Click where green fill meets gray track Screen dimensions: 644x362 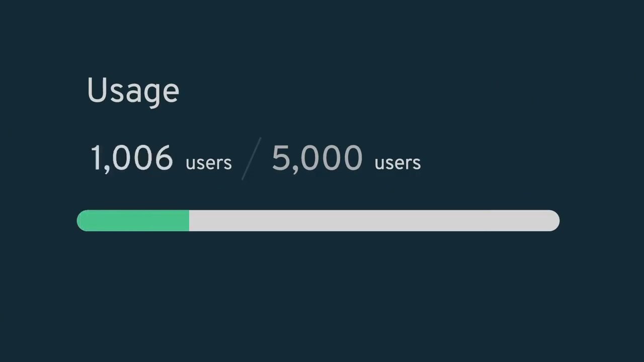(x=189, y=221)
